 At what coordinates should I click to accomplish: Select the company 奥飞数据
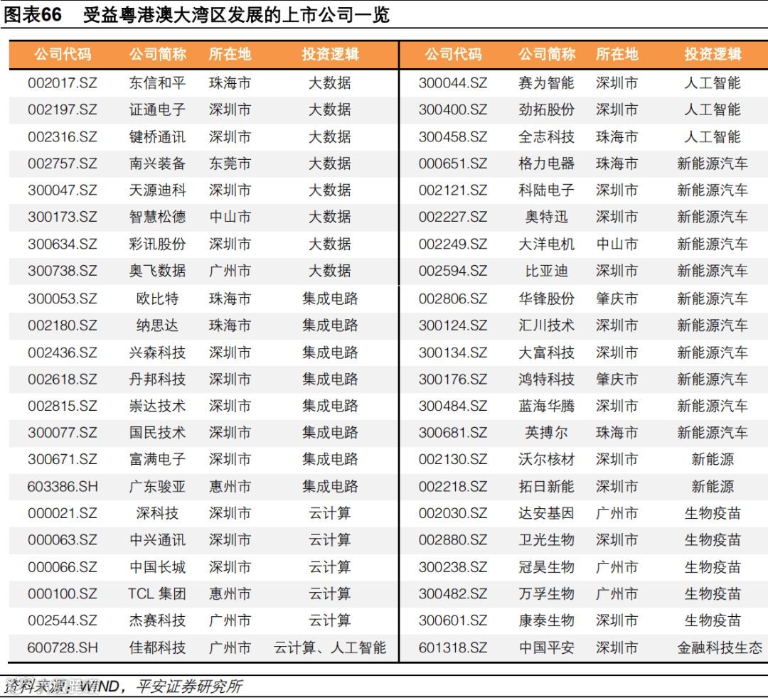click(x=157, y=270)
